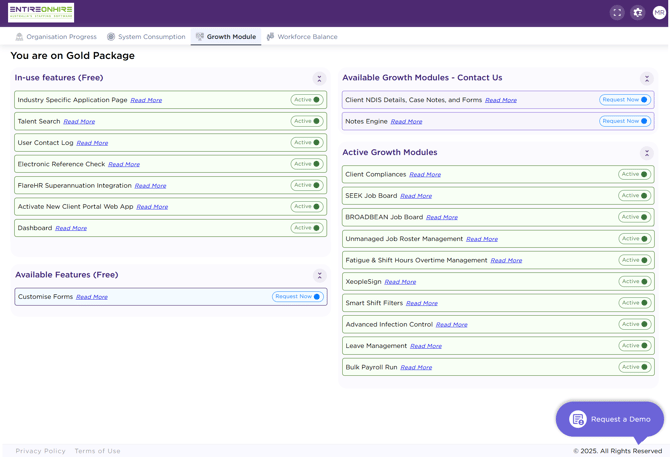670x457 pixels.
Task: Open the Privacy Policy footer link
Action: tap(41, 451)
